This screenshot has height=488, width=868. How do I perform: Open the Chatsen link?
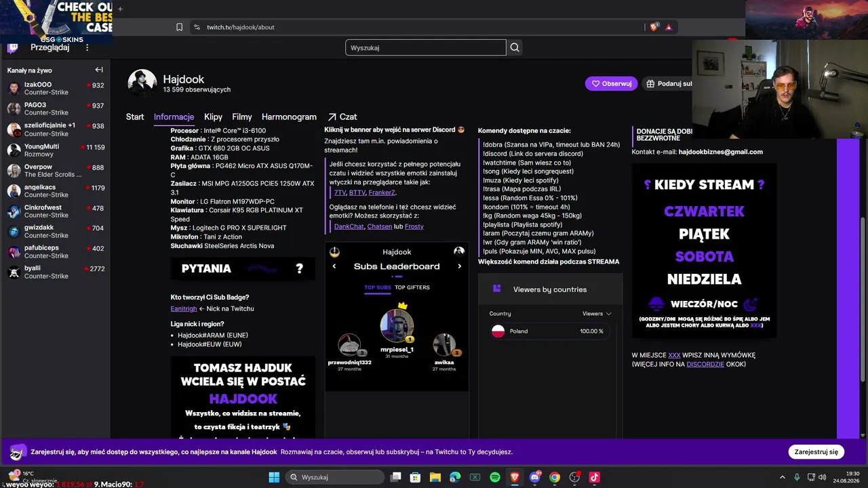tap(379, 226)
